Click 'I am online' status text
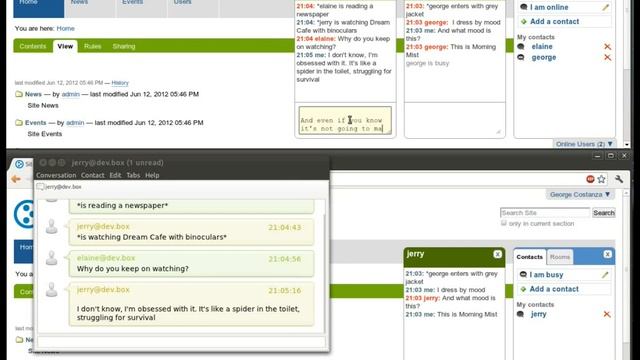 click(549, 7)
